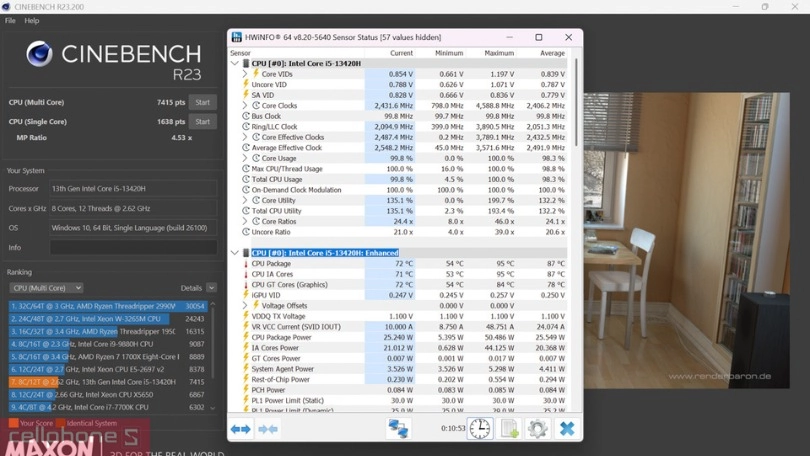Open the network remote monitoring icon
Screen dimensions: 810x456
point(398,429)
